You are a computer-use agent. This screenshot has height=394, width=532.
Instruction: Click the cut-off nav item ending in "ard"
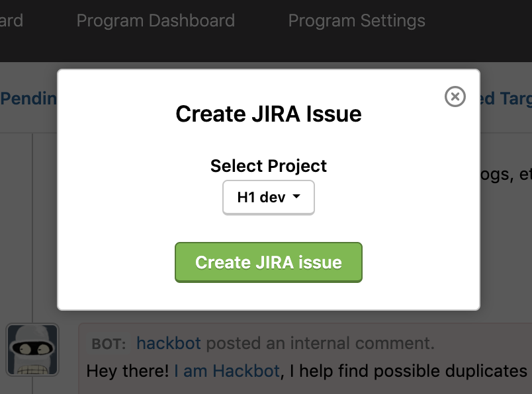(x=11, y=20)
